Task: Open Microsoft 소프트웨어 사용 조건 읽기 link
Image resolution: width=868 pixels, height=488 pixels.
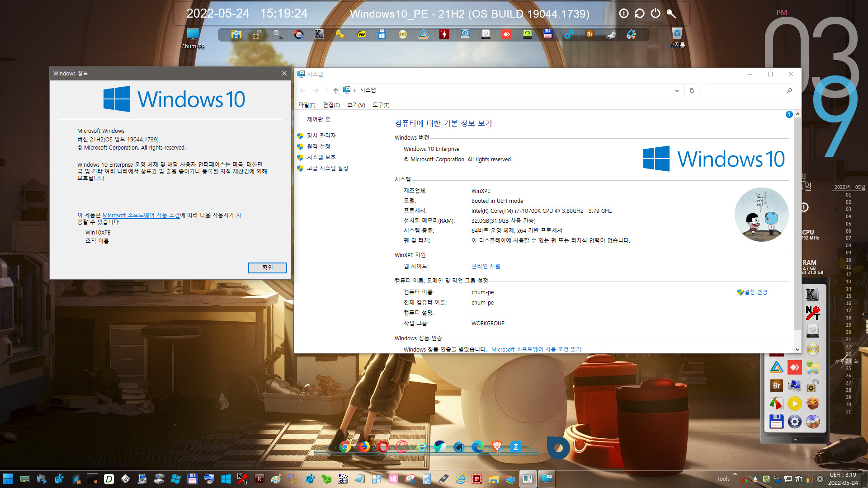Action: (536, 349)
